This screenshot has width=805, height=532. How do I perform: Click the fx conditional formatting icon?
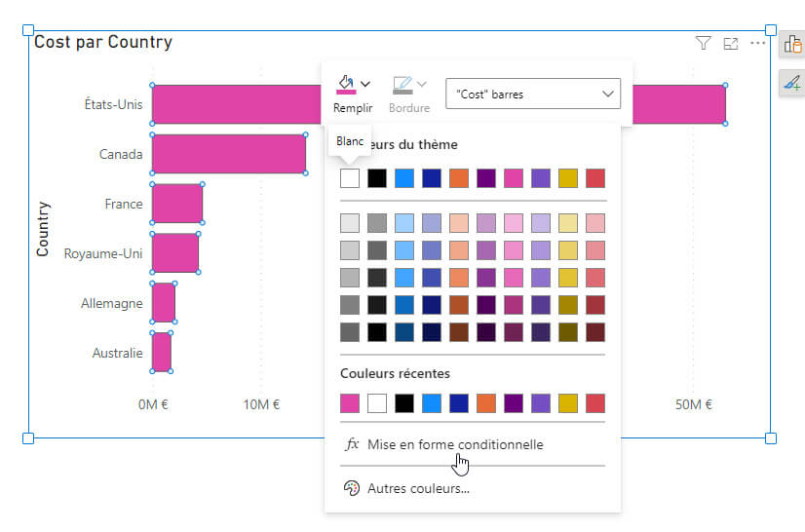point(352,444)
